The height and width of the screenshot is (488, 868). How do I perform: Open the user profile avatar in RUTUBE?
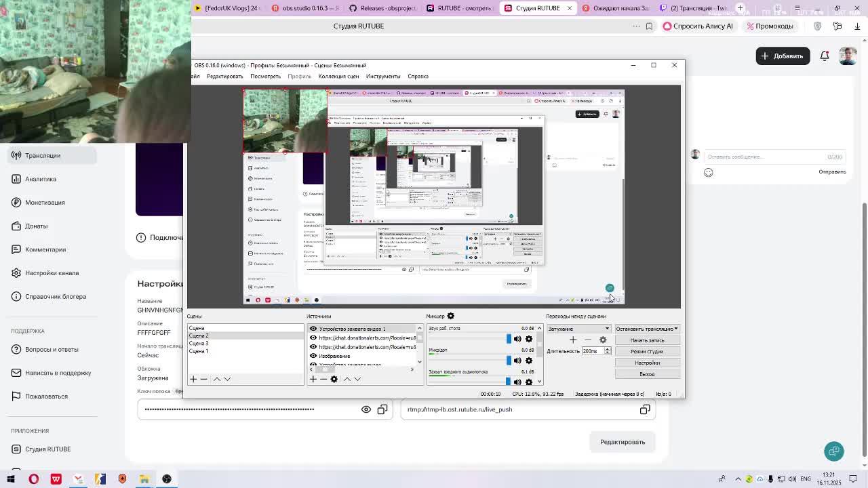(x=848, y=56)
